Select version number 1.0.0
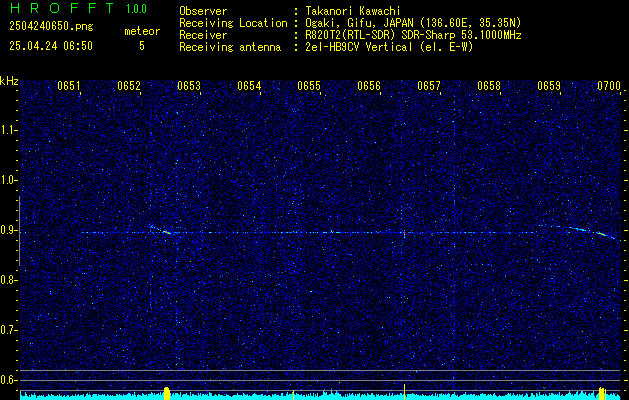 tap(136, 9)
